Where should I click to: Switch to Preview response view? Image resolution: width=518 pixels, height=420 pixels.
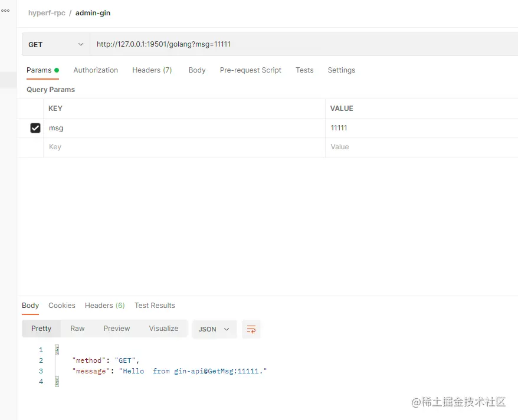coord(117,329)
